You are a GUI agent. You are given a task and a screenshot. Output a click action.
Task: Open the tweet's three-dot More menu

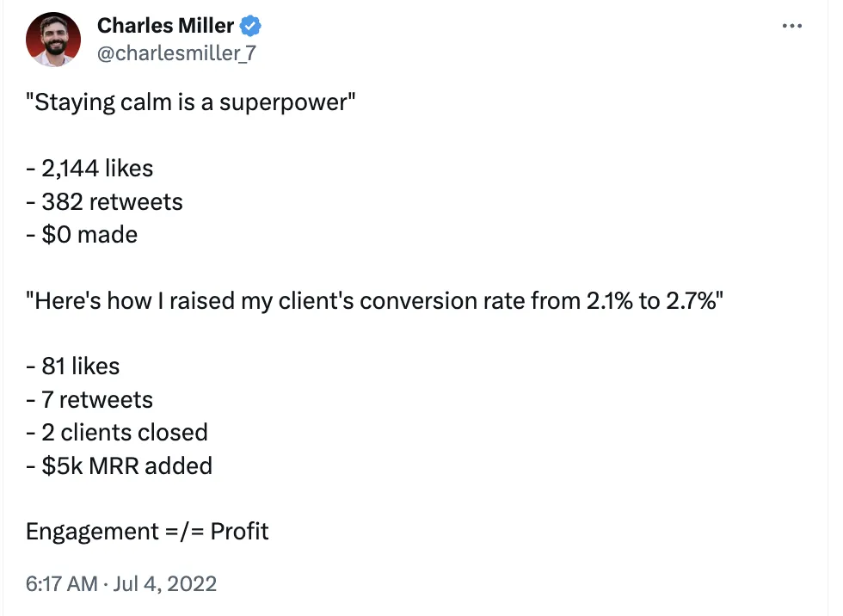(x=791, y=27)
